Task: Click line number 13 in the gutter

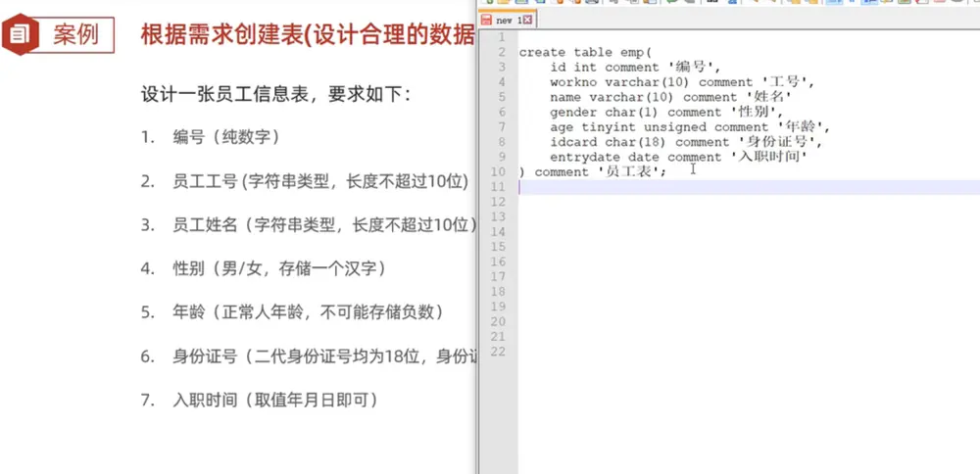Action: (498, 217)
